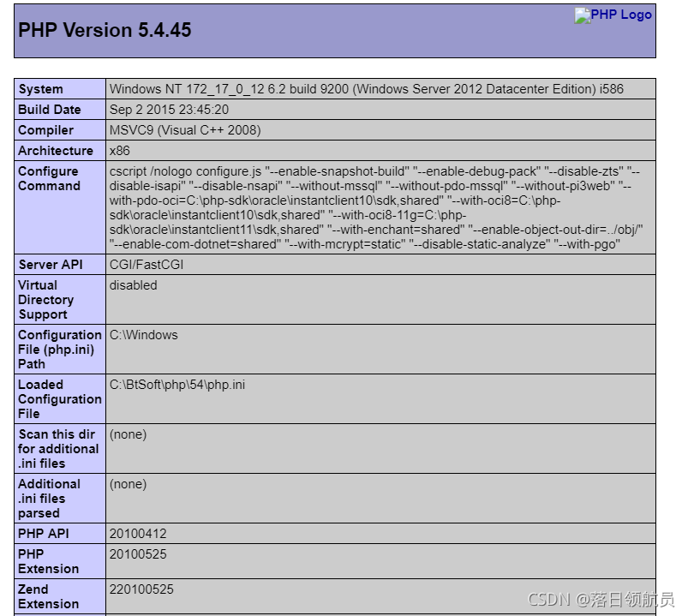Select the 20100525 value
The image size is (688, 616).
coord(138,554)
